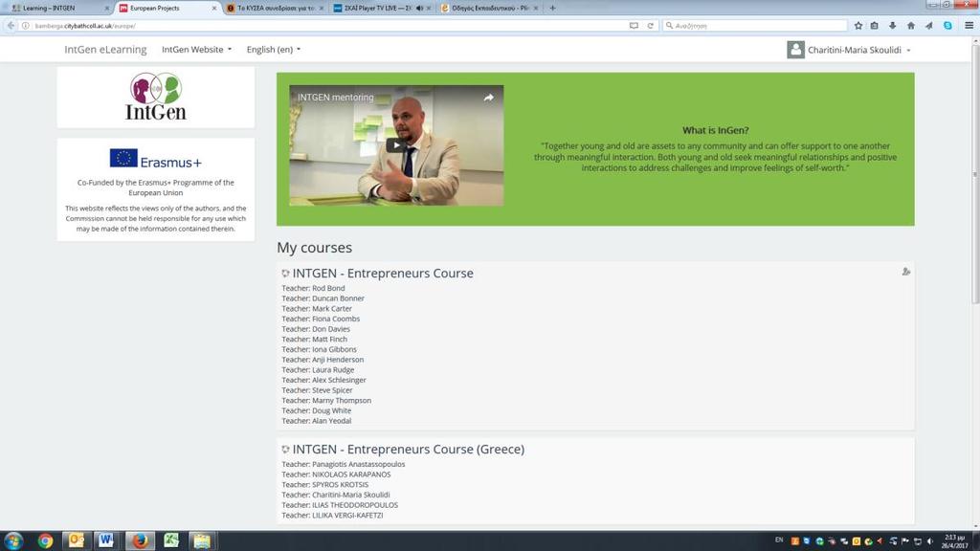Click teacher name Duncan Bonner
The height and width of the screenshot is (551, 980).
click(x=338, y=298)
